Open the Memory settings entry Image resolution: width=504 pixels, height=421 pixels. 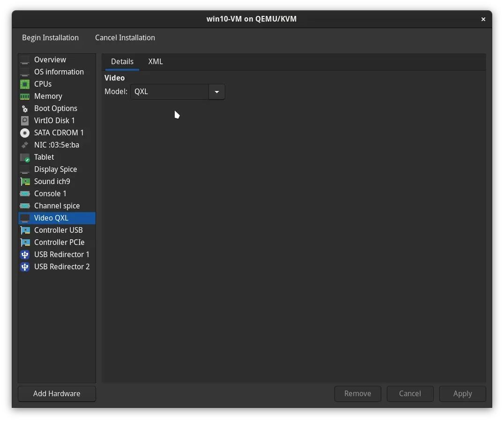[57, 96]
